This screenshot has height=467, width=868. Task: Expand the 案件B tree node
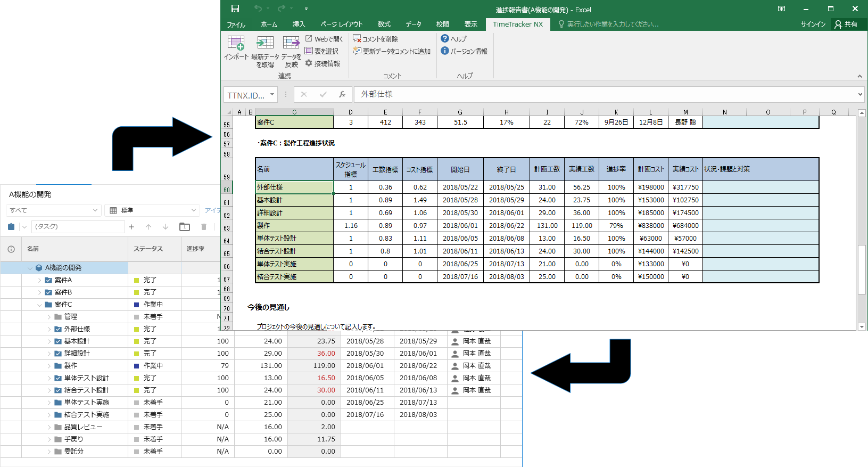pos(39,292)
